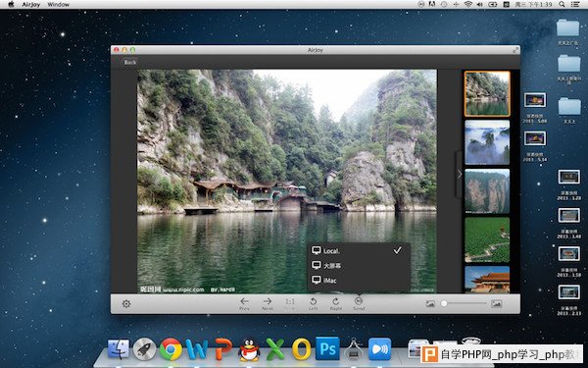This screenshot has width=588, height=368.
Task: Click the Wi-Fi status icon
Action: tap(467, 4)
